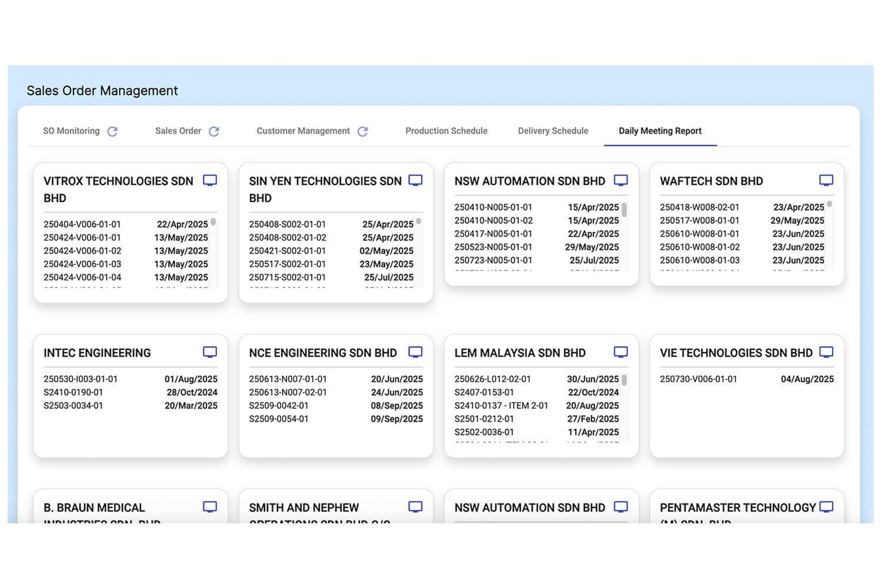Go to the SO Monitoring tab
This screenshot has height=588, width=882.
pos(71,131)
